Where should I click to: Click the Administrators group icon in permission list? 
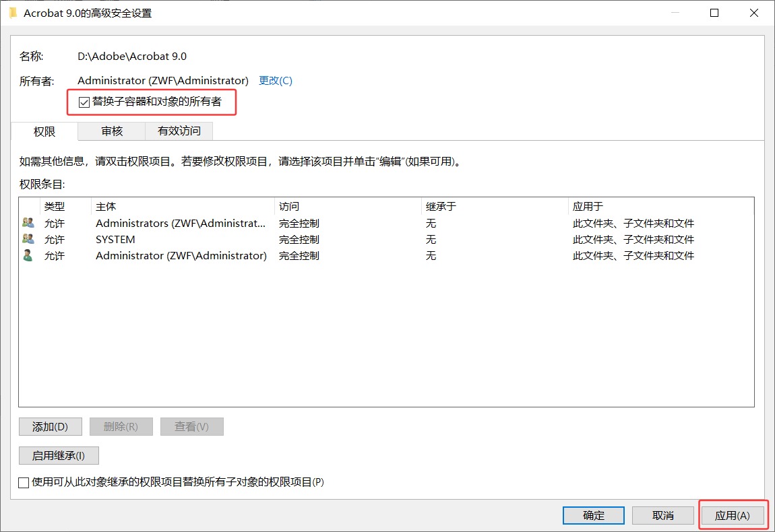(x=28, y=223)
